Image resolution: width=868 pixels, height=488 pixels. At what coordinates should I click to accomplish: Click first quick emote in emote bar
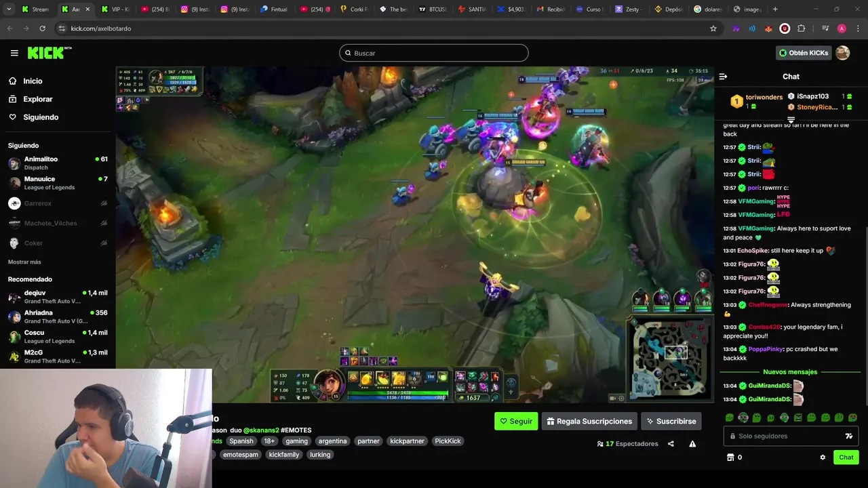[x=729, y=418]
